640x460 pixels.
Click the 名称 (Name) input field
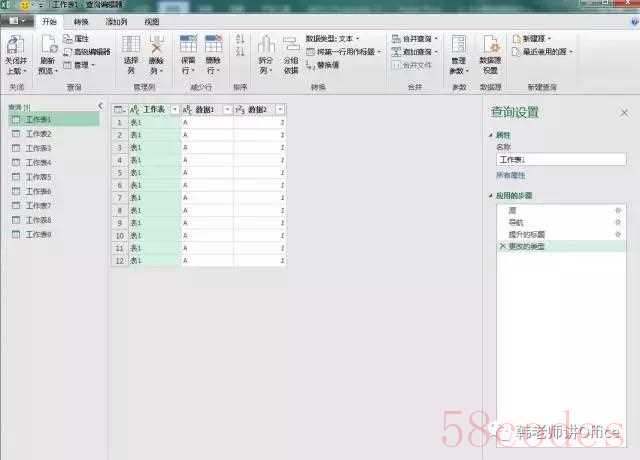[560, 159]
